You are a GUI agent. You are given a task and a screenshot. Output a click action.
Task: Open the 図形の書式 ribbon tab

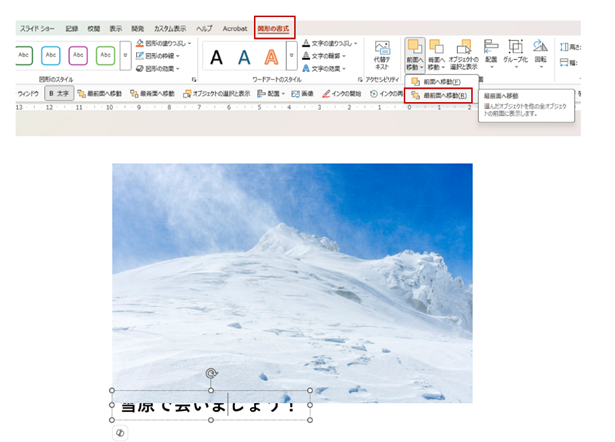273,28
